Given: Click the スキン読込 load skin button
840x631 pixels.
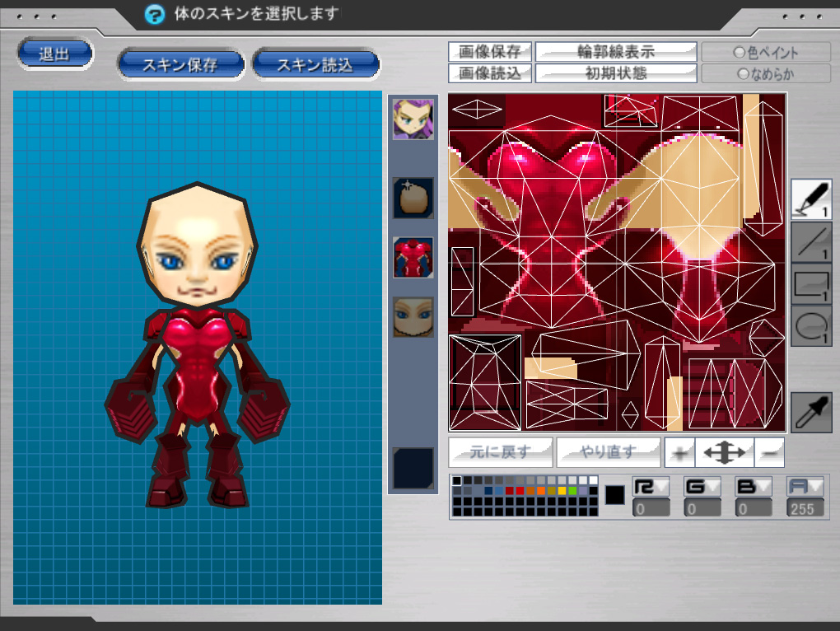Looking at the screenshot, I should coord(315,65).
